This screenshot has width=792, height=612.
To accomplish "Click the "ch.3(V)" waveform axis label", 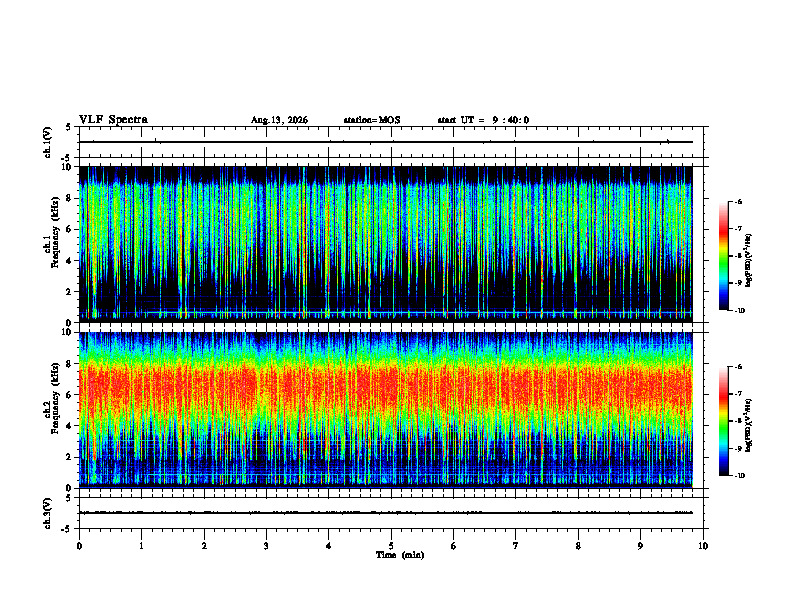I will (x=48, y=513).
